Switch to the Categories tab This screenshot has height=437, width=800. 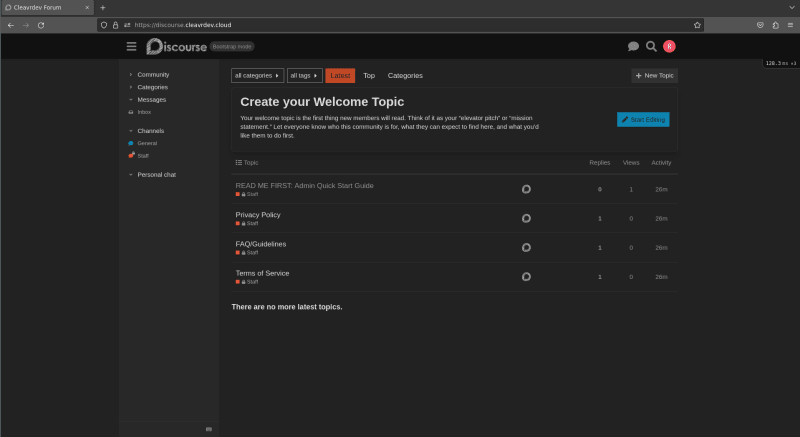[405, 75]
